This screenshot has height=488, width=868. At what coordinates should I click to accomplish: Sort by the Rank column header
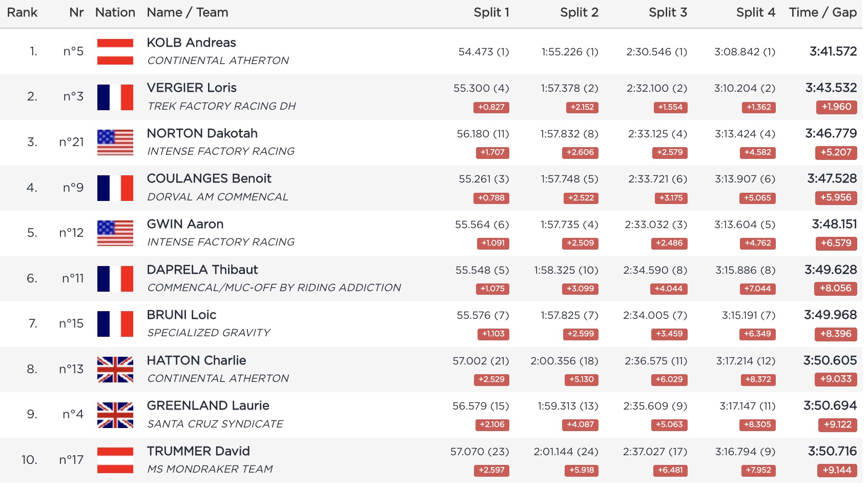pyautogui.click(x=22, y=12)
